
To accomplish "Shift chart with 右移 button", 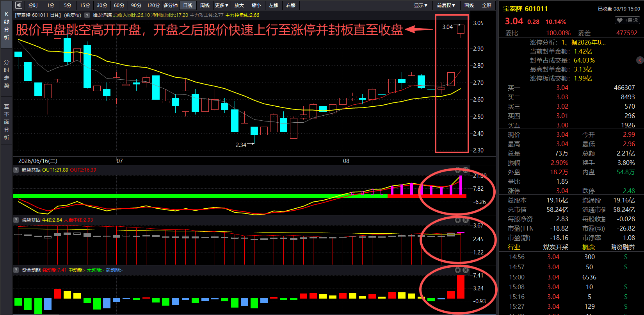I will click(291, 5).
